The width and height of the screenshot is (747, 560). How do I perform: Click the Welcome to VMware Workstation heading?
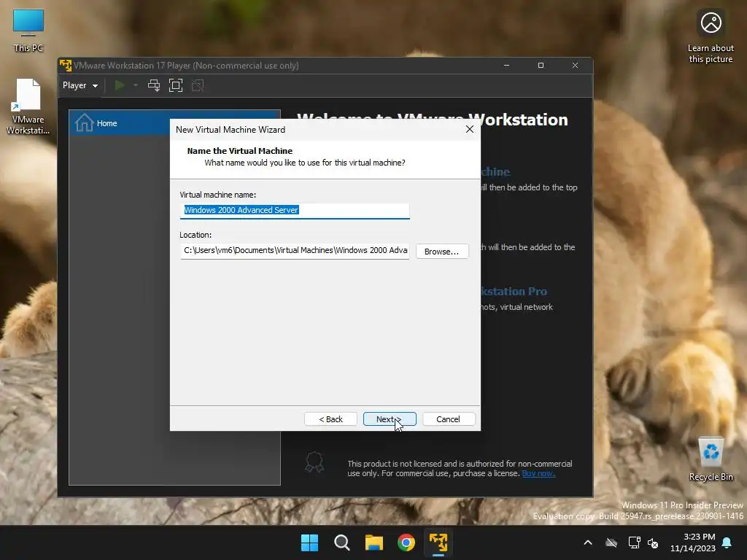(432, 120)
